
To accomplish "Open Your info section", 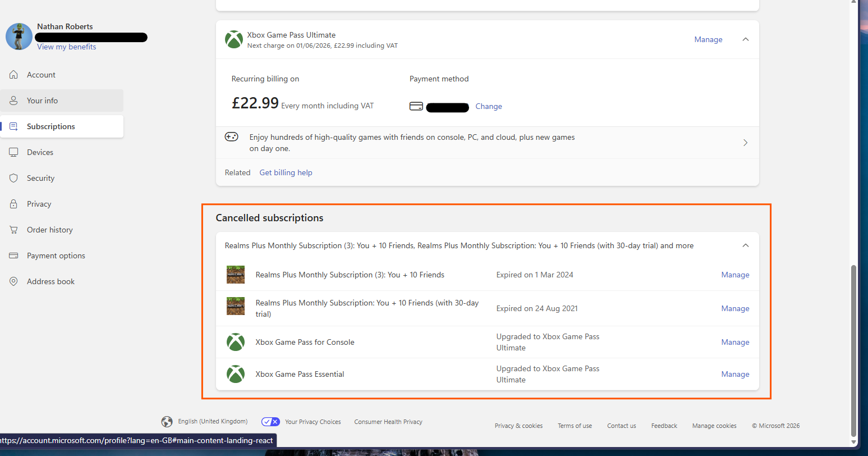I will pos(62,101).
